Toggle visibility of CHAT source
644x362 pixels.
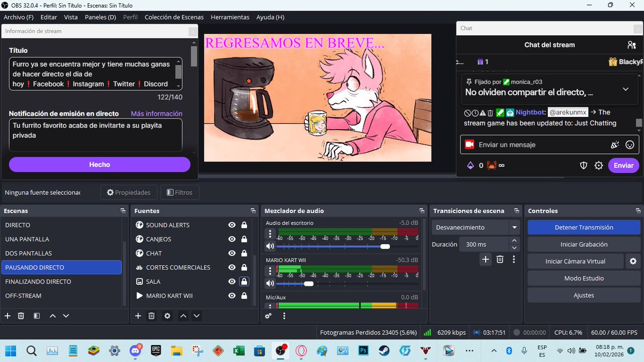tap(232, 253)
